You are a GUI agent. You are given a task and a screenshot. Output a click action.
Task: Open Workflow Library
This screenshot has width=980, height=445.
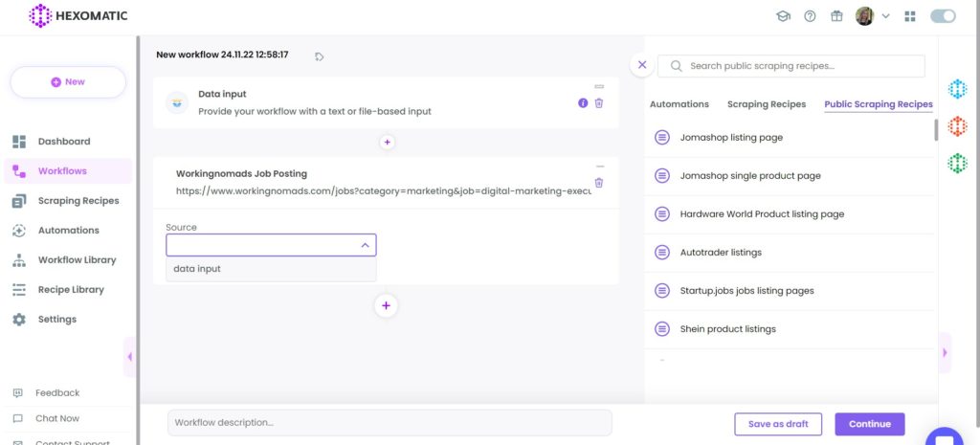(x=77, y=260)
